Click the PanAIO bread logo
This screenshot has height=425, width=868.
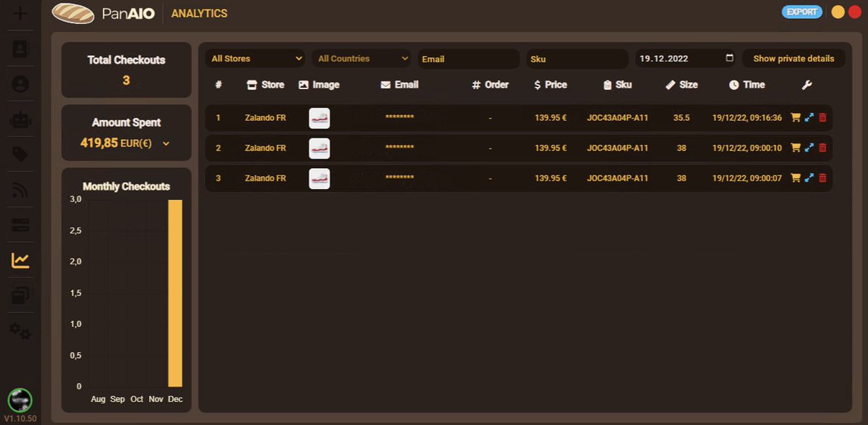coord(73,13)
